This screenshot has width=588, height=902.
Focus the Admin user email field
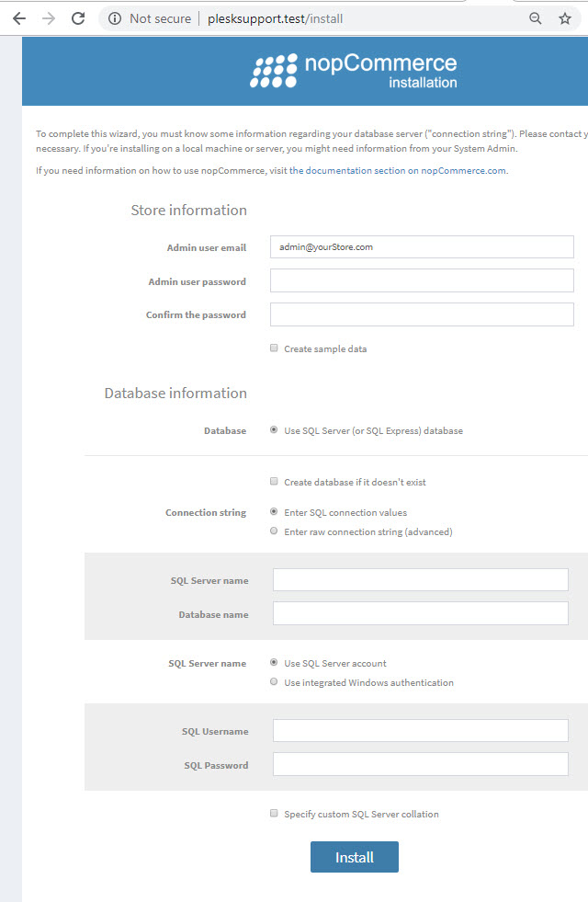coord(422,246)
